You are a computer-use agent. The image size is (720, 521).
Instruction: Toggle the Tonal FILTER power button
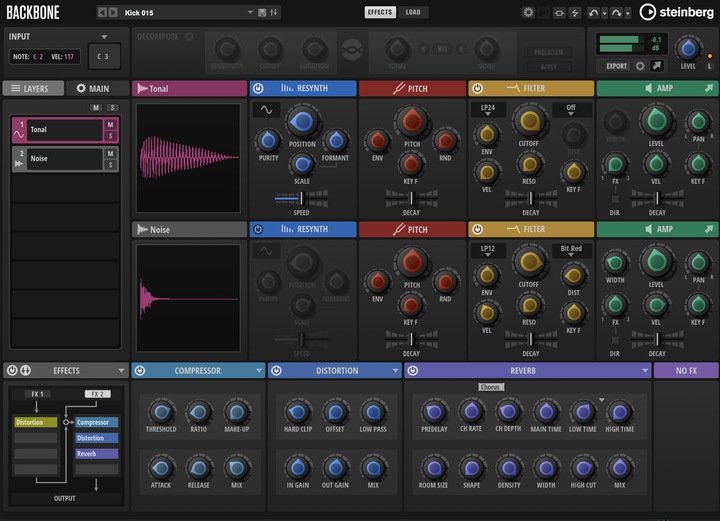point(478,88)
